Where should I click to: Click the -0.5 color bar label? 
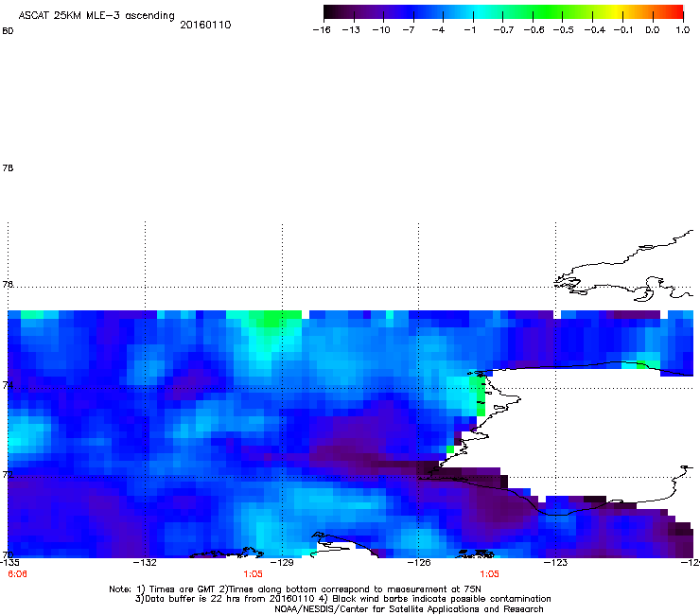(x=563, y=30)
